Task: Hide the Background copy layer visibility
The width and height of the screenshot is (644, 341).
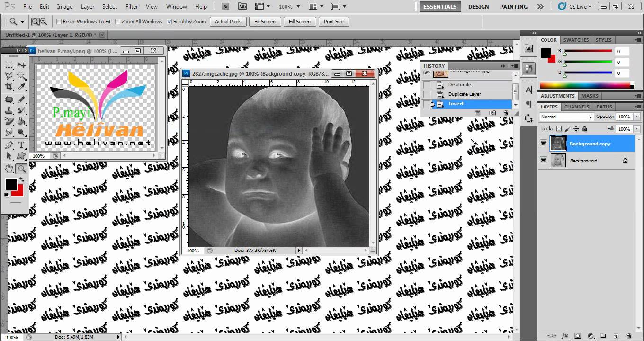Action: click(x=543, y=144)
